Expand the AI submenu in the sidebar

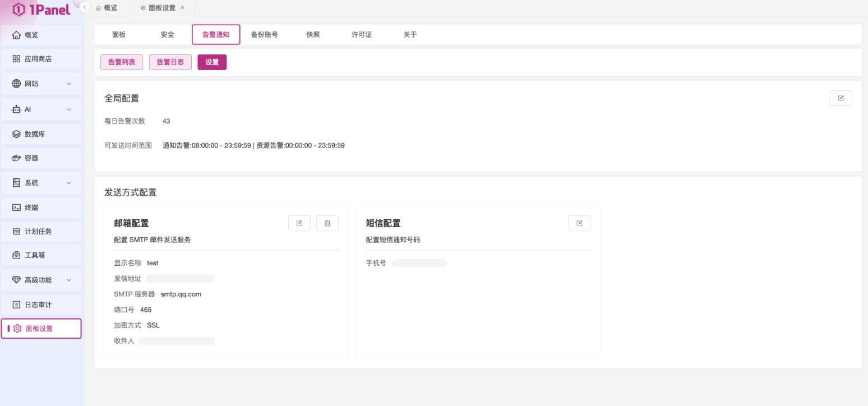41,109
